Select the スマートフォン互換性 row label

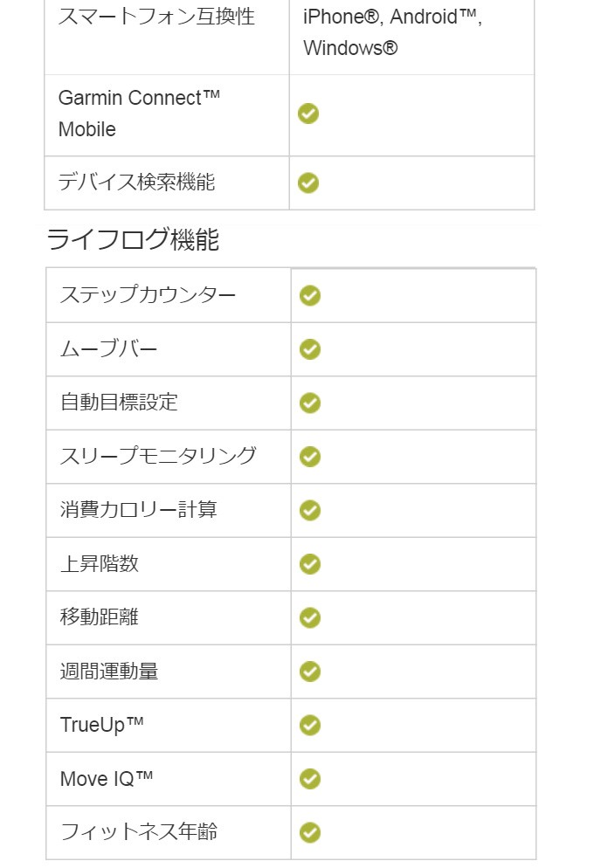156,17
